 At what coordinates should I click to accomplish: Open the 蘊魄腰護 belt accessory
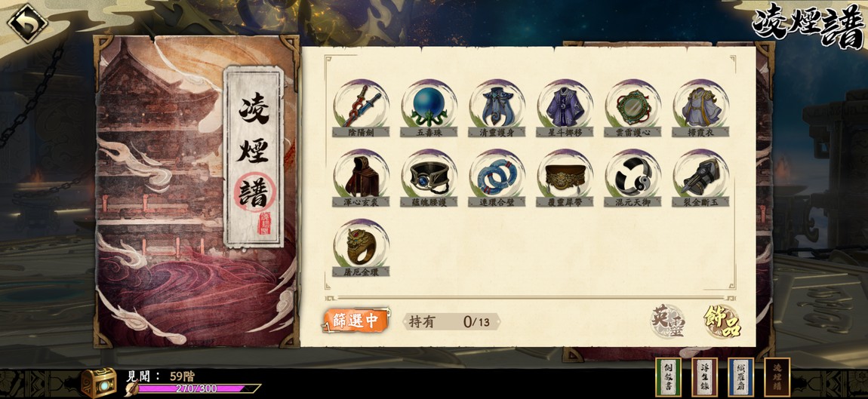pyautogui.click(x=429, y=178)
